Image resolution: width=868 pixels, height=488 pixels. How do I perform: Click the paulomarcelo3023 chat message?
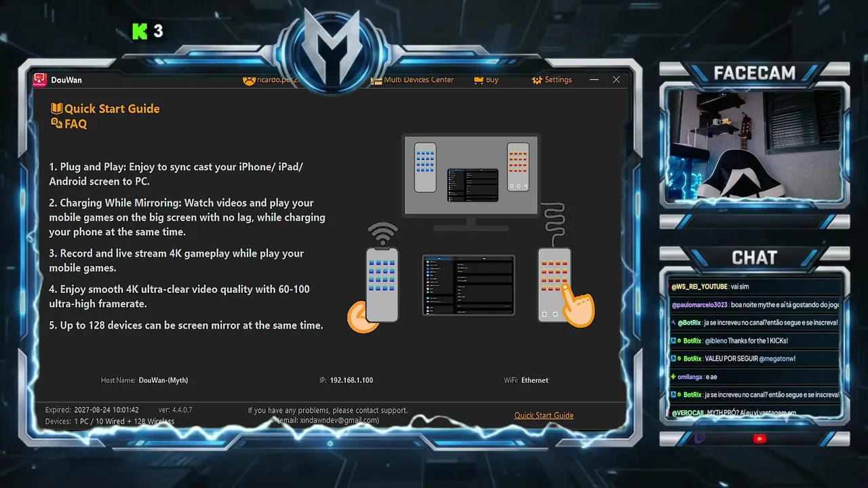coord(754,305)
